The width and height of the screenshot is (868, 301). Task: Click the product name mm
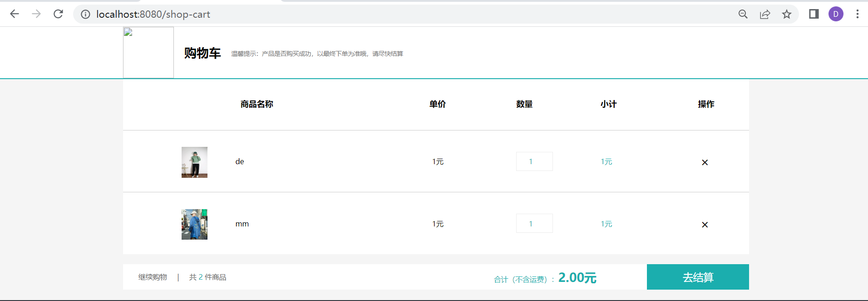(x=242, y=224)
